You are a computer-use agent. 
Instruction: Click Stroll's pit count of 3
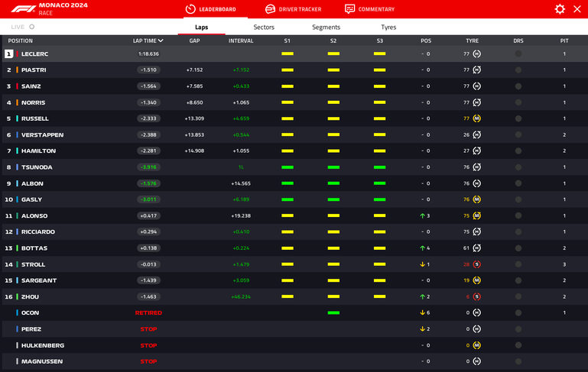(564, 264)
